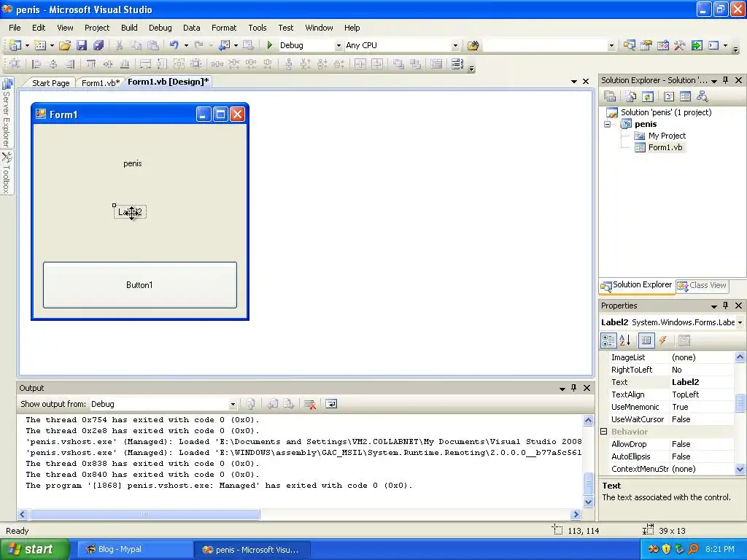The height and width of the screenshot is (560, 747).
Task: Click the Bring to Front layout icon
Action: pos(398,64)
